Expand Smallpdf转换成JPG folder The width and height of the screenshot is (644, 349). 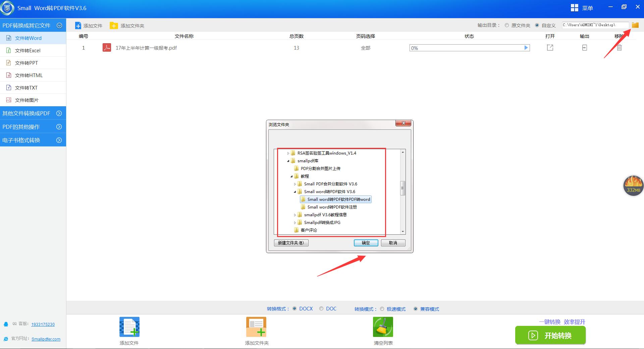[295, 223]
